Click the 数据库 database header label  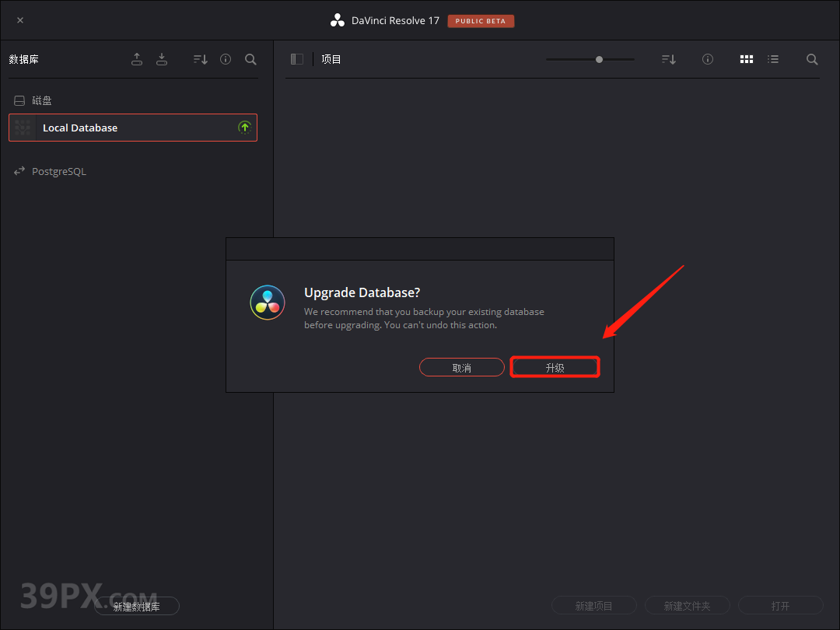[23, 59]
